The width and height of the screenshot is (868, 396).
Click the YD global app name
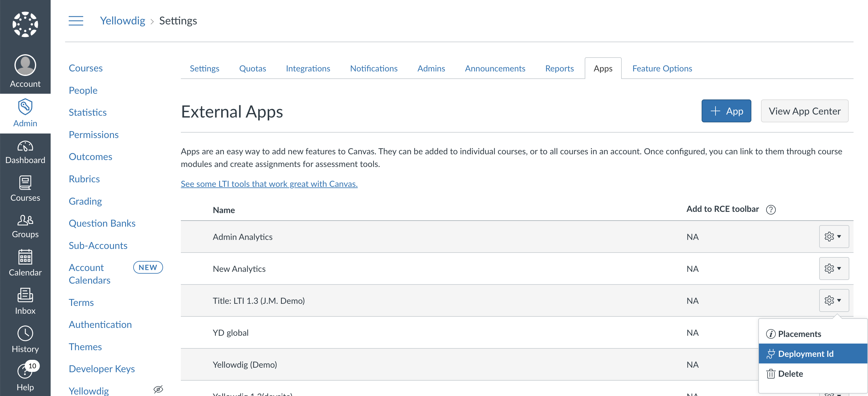click(x=231, y=333)
